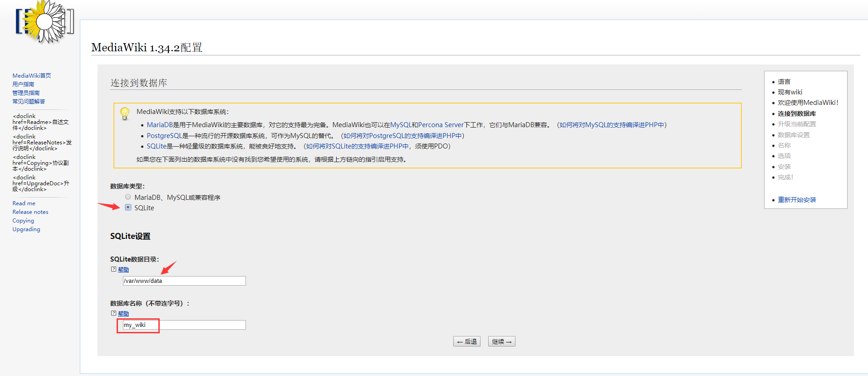Click the help icon under SQLite数据目录
Screen dimensions: 868x376
(x=113, y=269)
